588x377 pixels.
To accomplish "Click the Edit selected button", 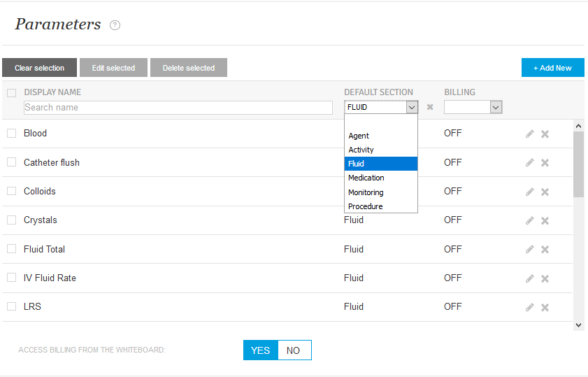I will pyautogui.click(x=114, y=68).
